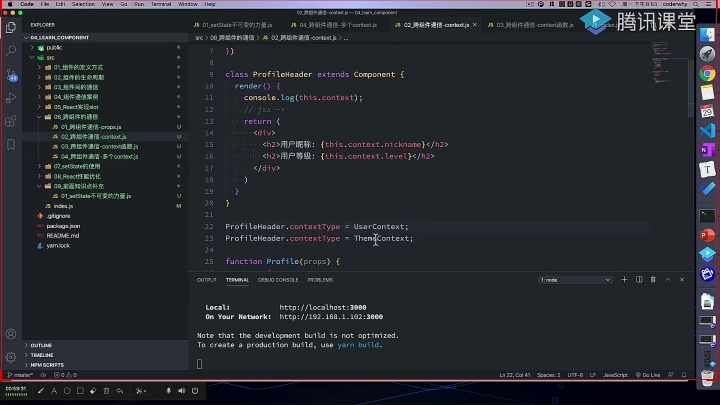Open Trash from the Dock
Viewport: 720px width, 405px height.
coord(707,377)
